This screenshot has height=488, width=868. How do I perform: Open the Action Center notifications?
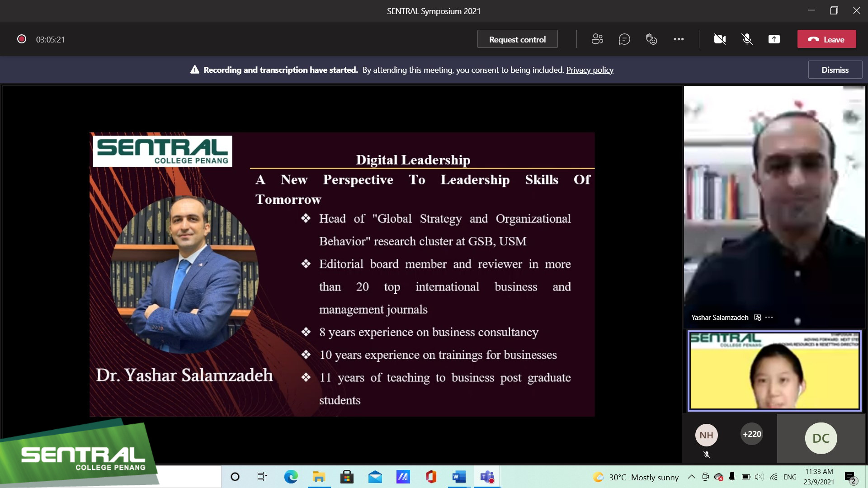click(x=850, y=477)
